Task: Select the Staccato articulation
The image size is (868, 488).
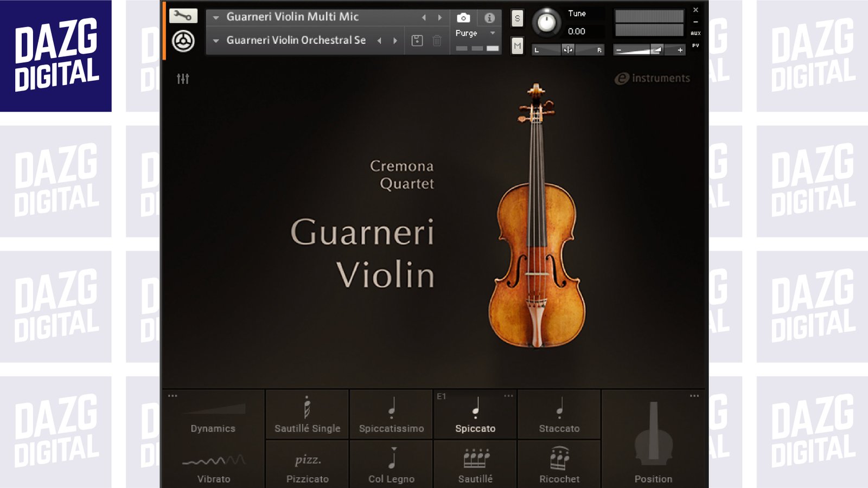Action: point(559,414)
